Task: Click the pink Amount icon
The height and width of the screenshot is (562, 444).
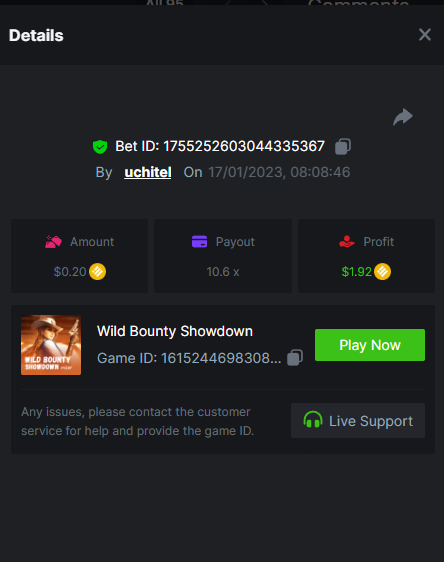Action: 53,242
